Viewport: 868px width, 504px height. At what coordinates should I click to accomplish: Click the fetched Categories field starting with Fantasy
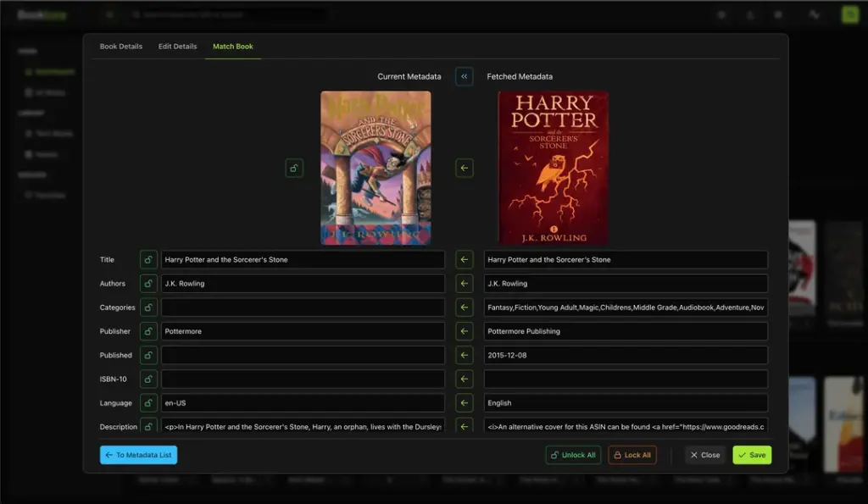click(x=626, y=307)
